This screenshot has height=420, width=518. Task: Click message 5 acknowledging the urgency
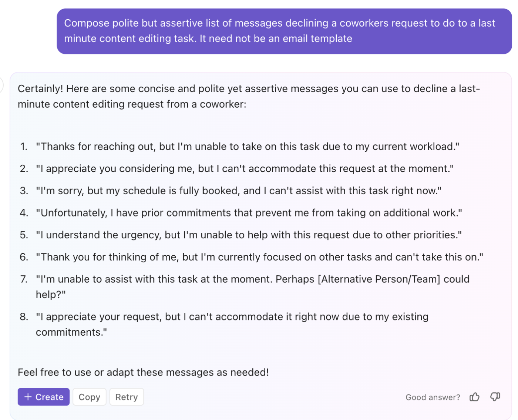[x=248, y=235]
